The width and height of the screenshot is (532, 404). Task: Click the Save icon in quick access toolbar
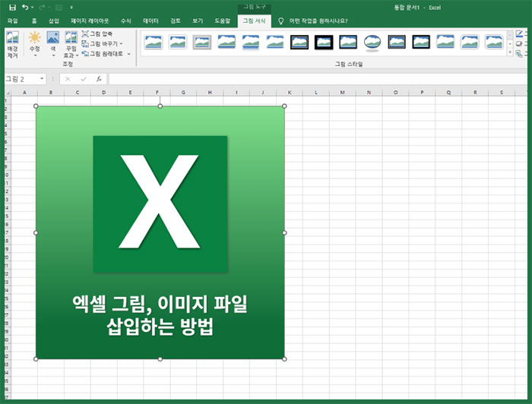coord(12,7)
